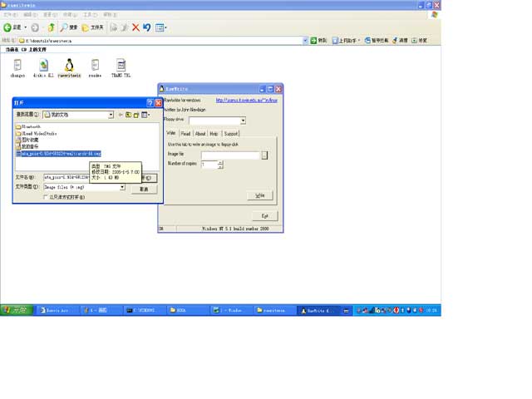Increase the Number of copies spinner
532x399 pixels.
point(220,162)
